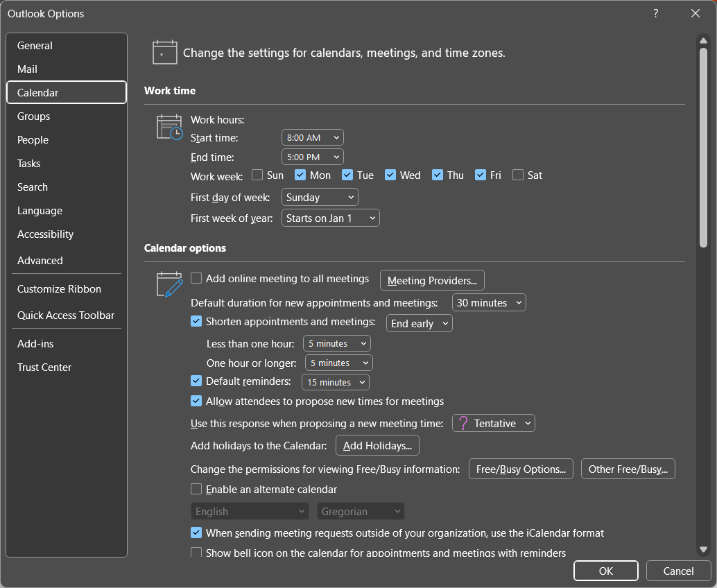
Task: Uncheck the Tue work week checkbox
Action: 347,175
